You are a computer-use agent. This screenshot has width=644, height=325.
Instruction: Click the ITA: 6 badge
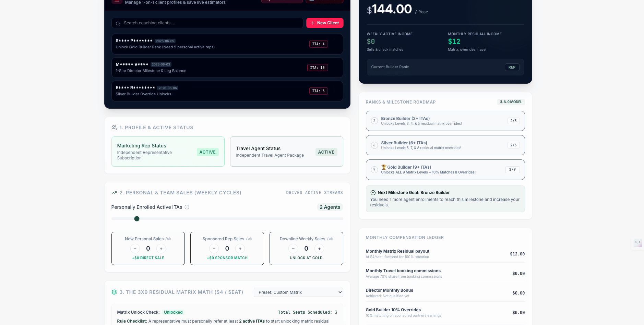318,91
